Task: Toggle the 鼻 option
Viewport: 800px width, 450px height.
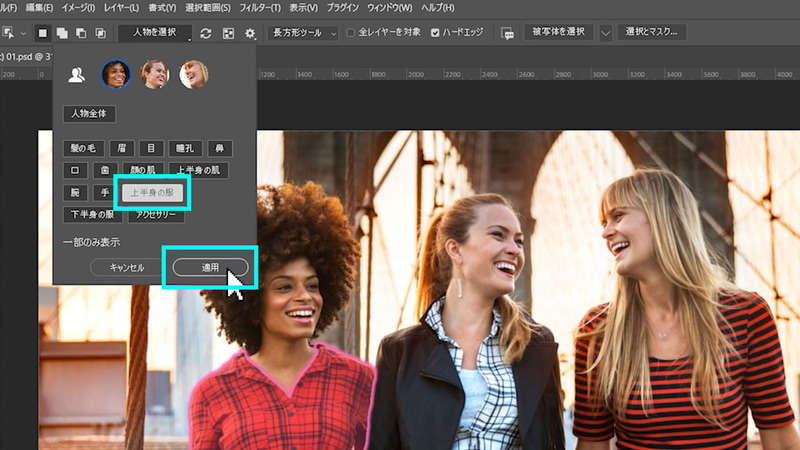Action: click(220, 148)
